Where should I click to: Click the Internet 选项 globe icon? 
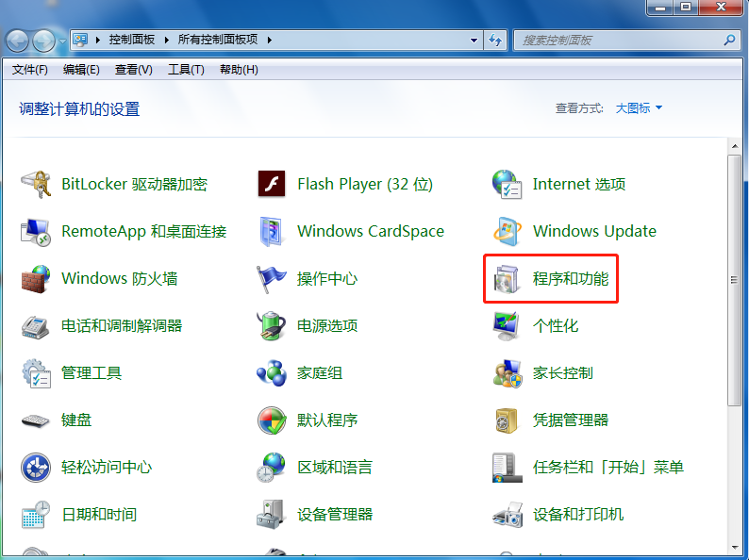click(x=508, y=185)
